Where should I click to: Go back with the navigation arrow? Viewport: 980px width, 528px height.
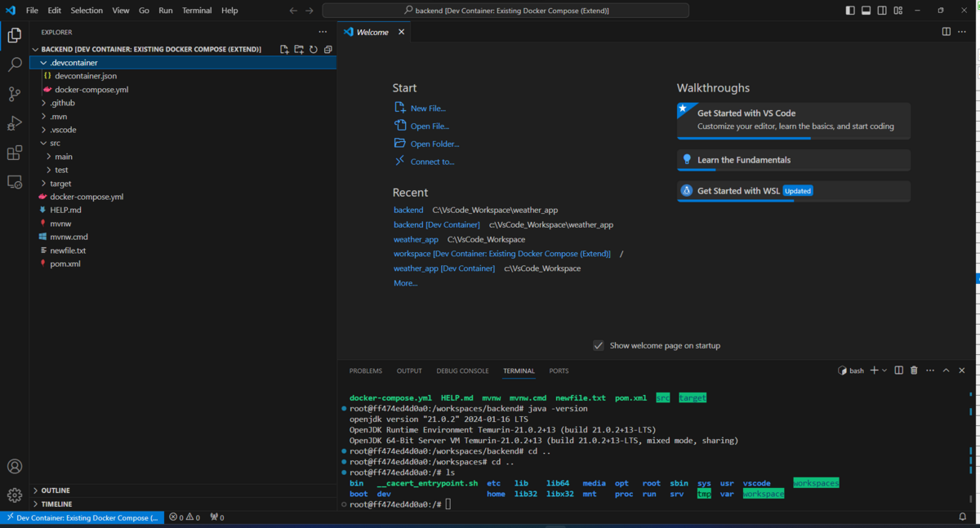(293, 11)
